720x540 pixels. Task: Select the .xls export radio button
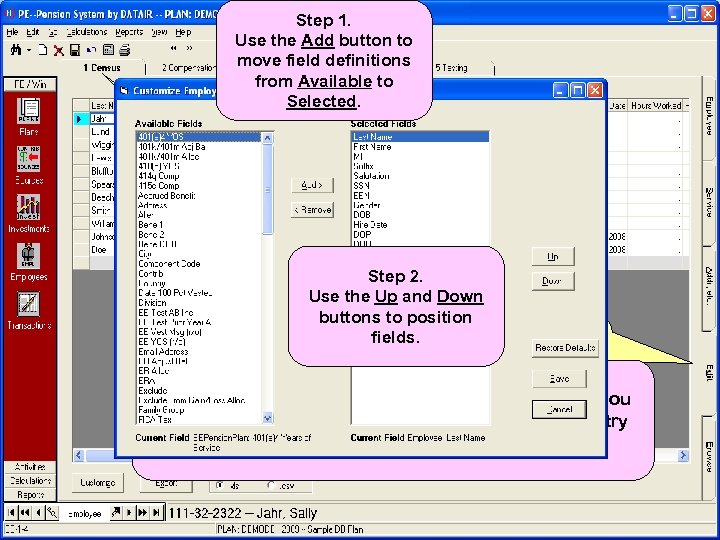220,485
